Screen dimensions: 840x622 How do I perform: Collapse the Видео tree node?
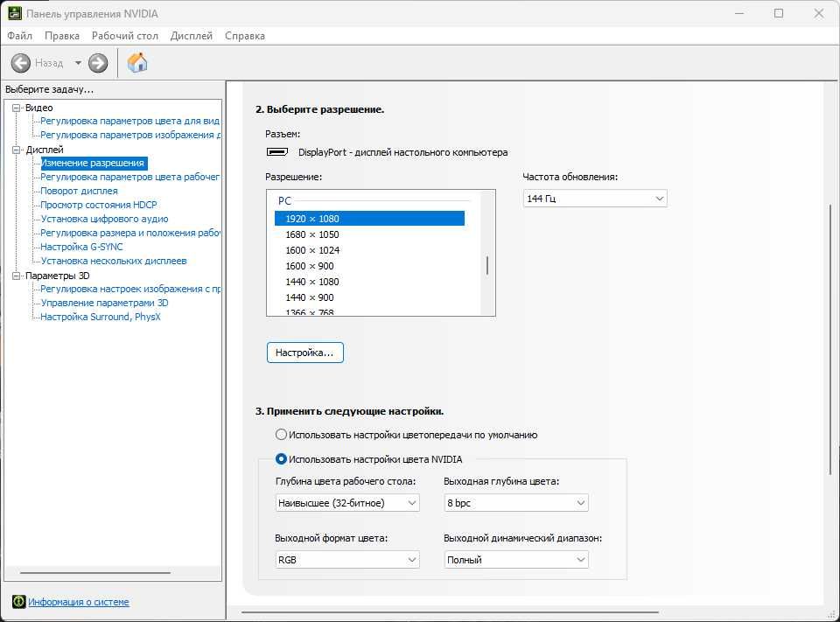[x=16, y=108]
